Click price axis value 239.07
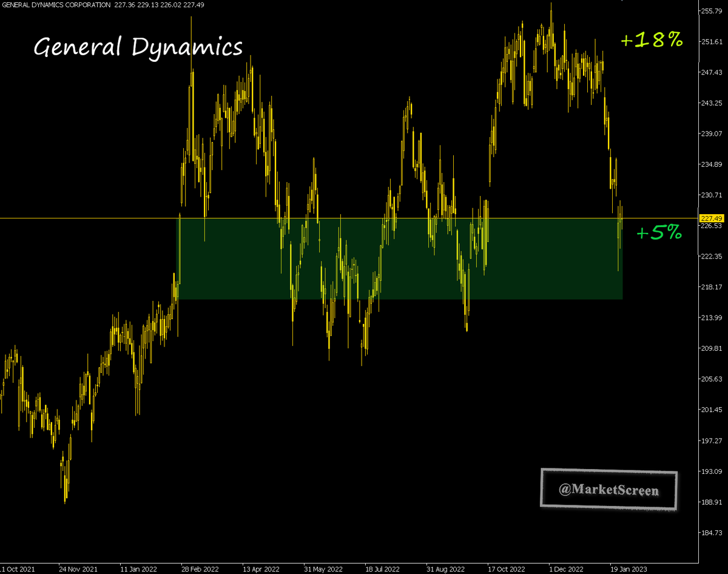This screenshot has width=728, height=574. (712, 133)
